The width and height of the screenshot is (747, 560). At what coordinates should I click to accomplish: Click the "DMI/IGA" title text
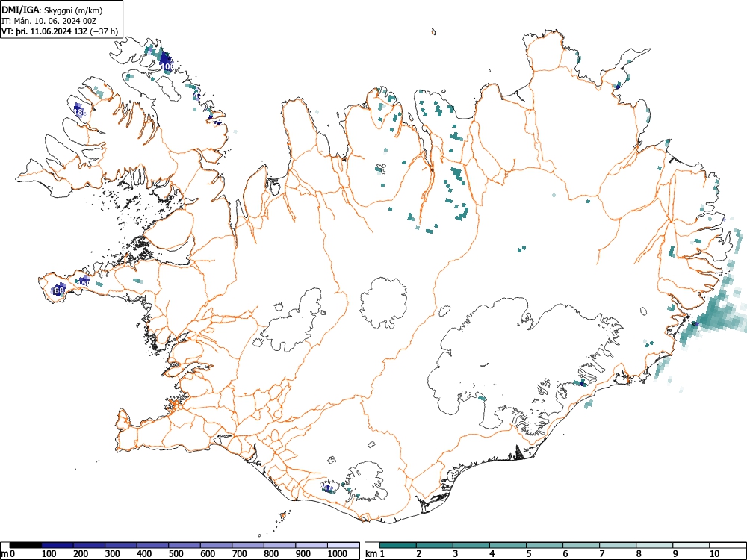pos(21,10)
